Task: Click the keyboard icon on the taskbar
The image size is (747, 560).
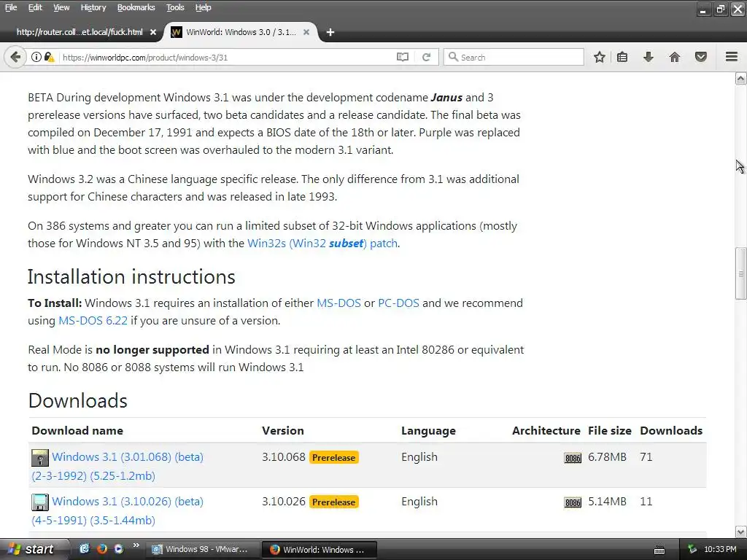Action: [659, 550]
